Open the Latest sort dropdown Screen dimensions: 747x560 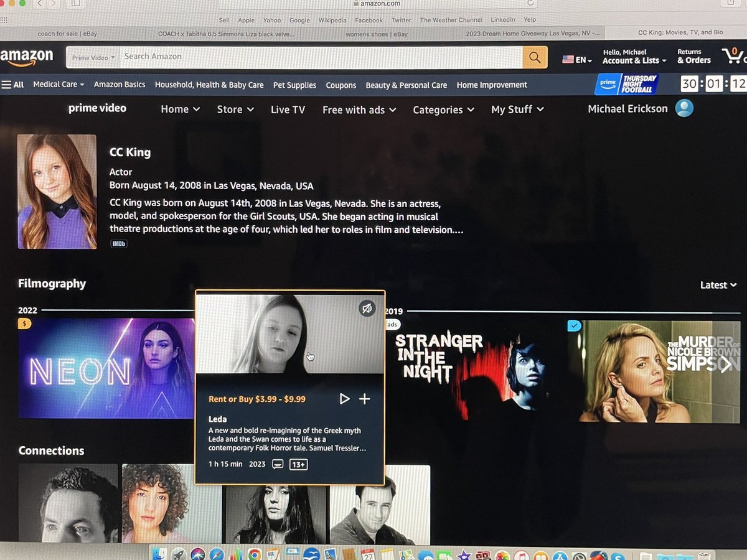[718, 285]
